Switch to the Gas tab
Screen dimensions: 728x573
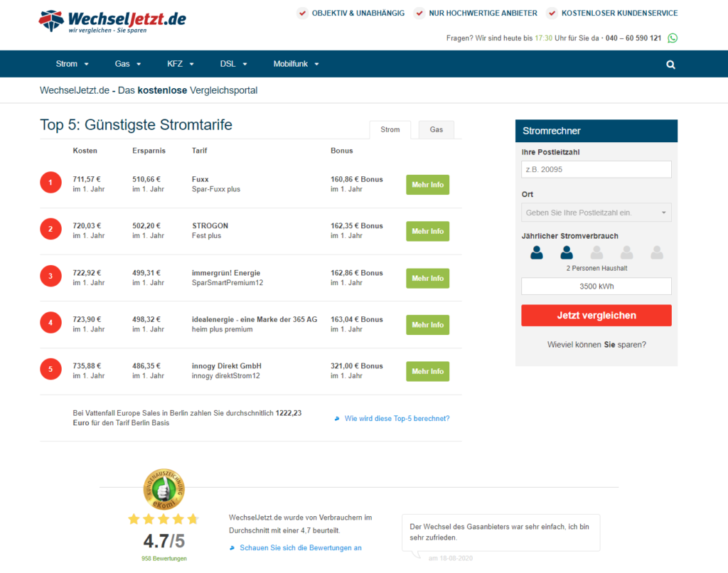tap(436, 129)
